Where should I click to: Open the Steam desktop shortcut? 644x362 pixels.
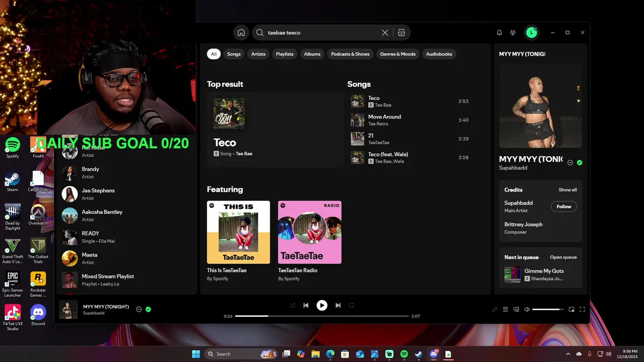click(13, 182)
